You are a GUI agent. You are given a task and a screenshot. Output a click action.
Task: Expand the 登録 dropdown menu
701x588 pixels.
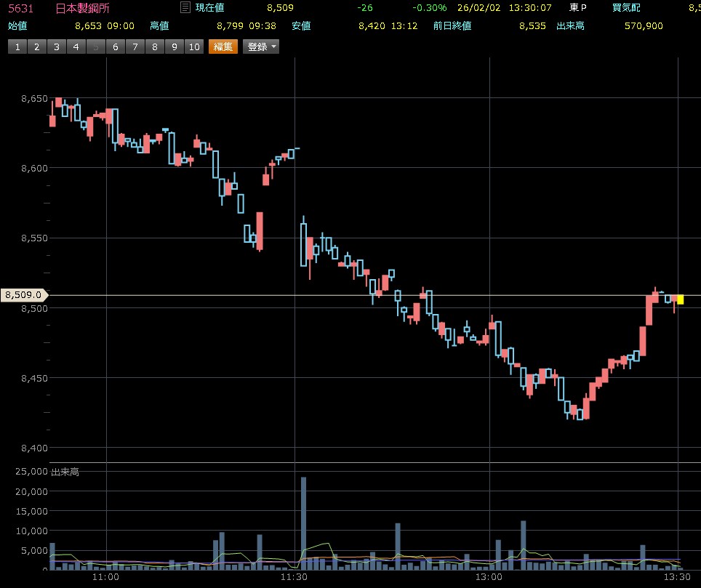tap(262, 47)
